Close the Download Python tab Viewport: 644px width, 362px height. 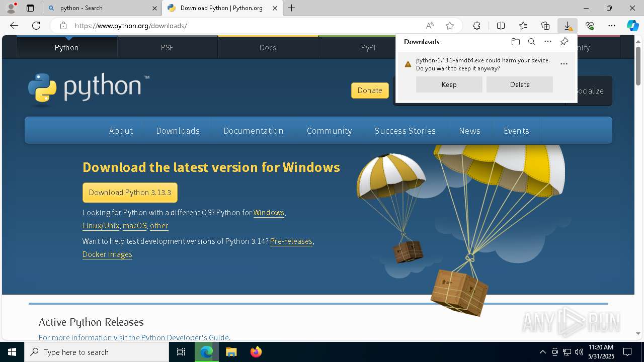click(x=275, y=8)
